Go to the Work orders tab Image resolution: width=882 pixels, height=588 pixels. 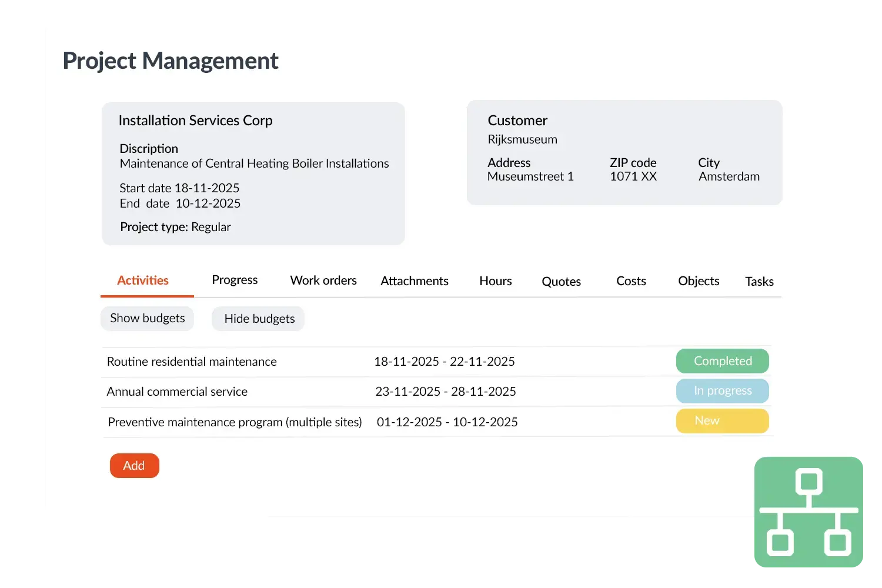pyautogui.click(x=323, y=280)
